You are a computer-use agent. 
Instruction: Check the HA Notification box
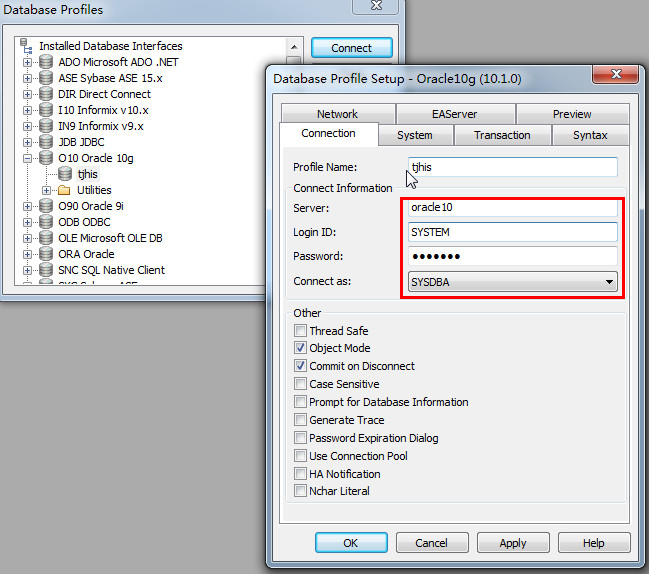pos(300,473)
